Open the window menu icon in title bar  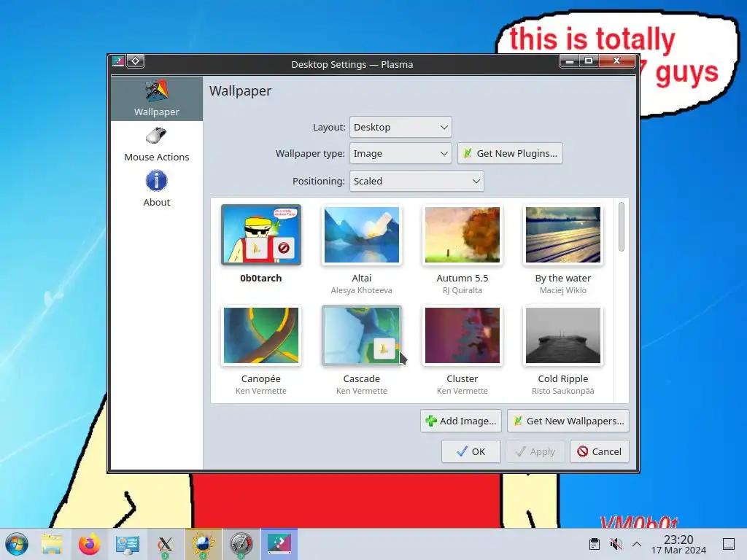[117, 61]
